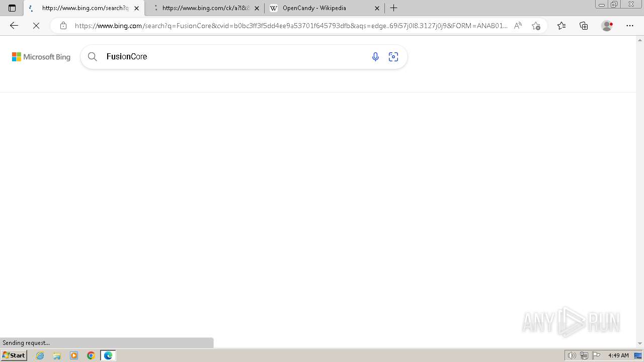Go back to previous page
Viewport: 644px width, 362px height.
(x=14, y=26)
